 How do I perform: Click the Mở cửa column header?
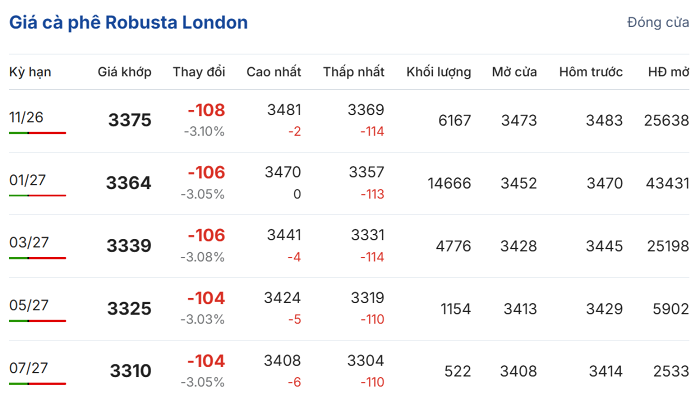514,72
